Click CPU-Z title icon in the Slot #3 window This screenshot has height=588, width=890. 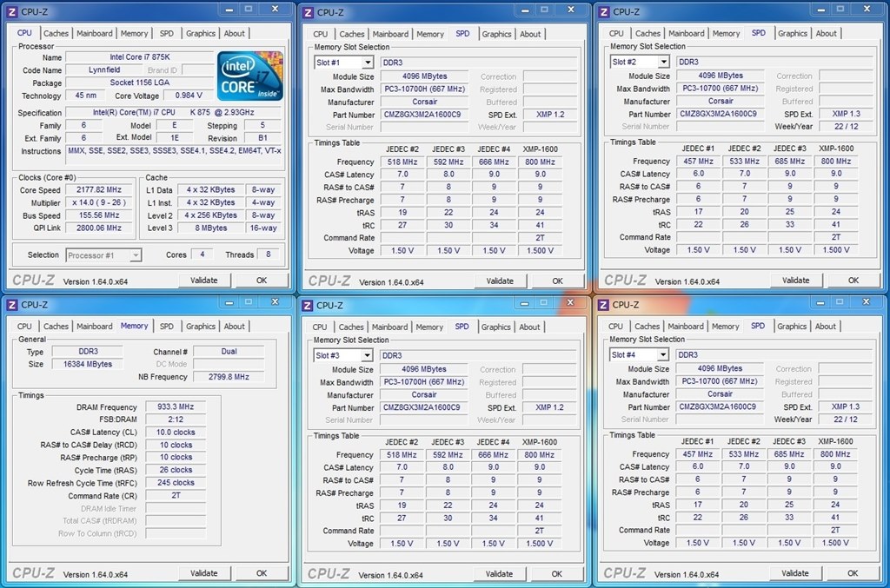[307, 305]
